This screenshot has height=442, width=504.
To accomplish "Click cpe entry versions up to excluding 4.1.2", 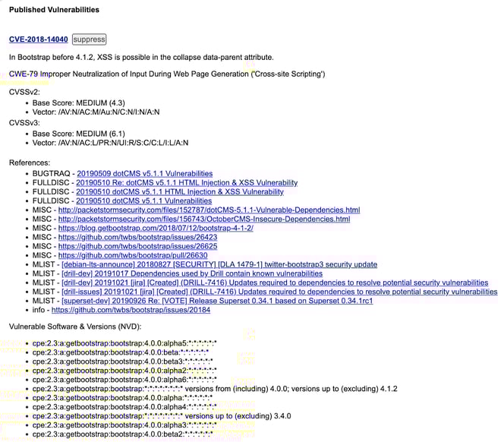I will [215, 389].
